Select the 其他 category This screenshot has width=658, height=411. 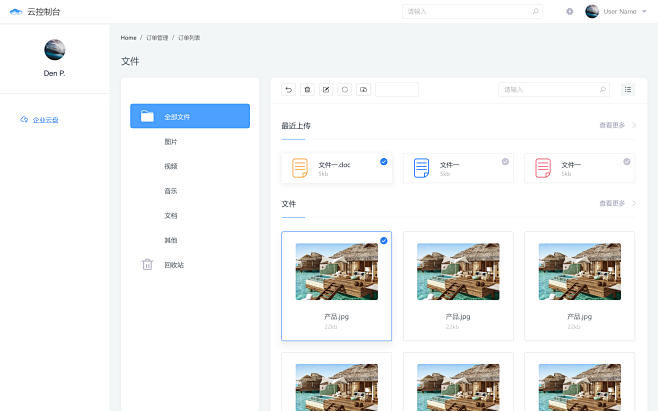click(170, 240)
